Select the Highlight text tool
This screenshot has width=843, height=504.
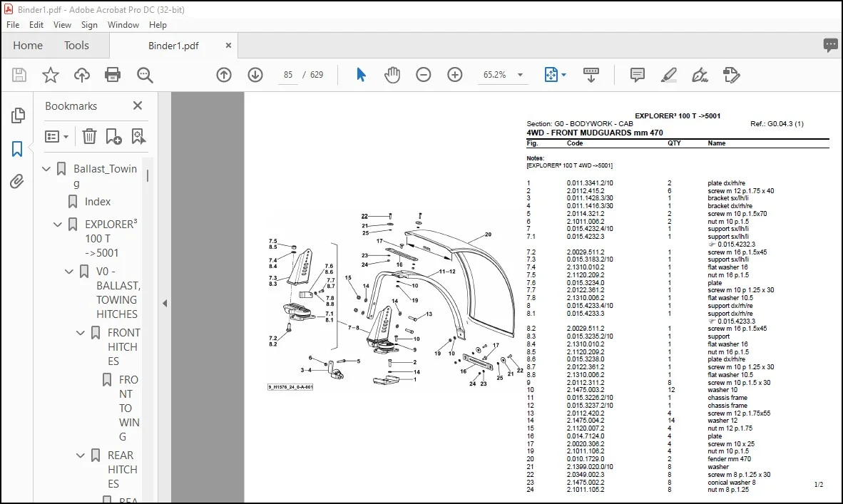(668, 75)
